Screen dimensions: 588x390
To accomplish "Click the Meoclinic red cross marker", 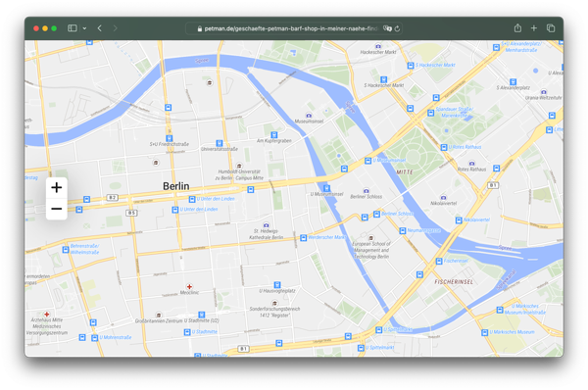I will [189, 286].
